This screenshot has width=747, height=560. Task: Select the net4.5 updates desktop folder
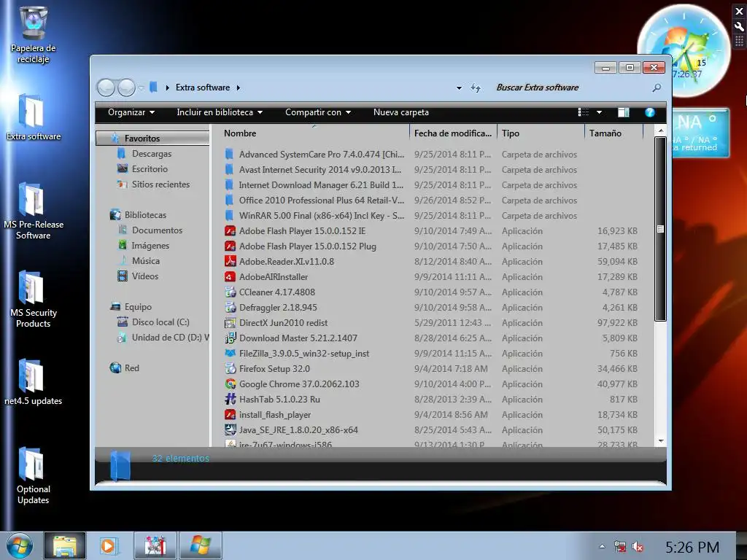(34, 382)
